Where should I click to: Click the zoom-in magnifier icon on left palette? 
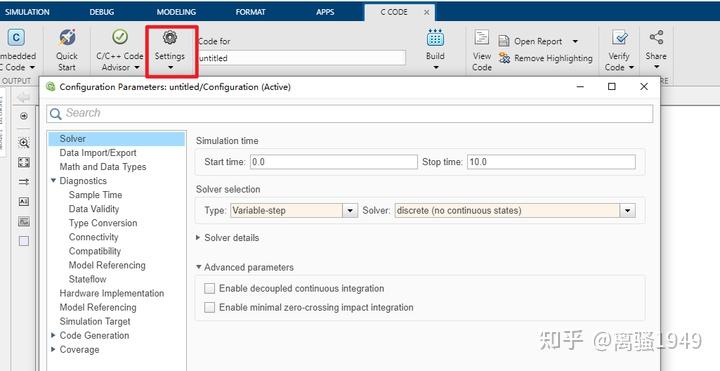click(24, 143)
